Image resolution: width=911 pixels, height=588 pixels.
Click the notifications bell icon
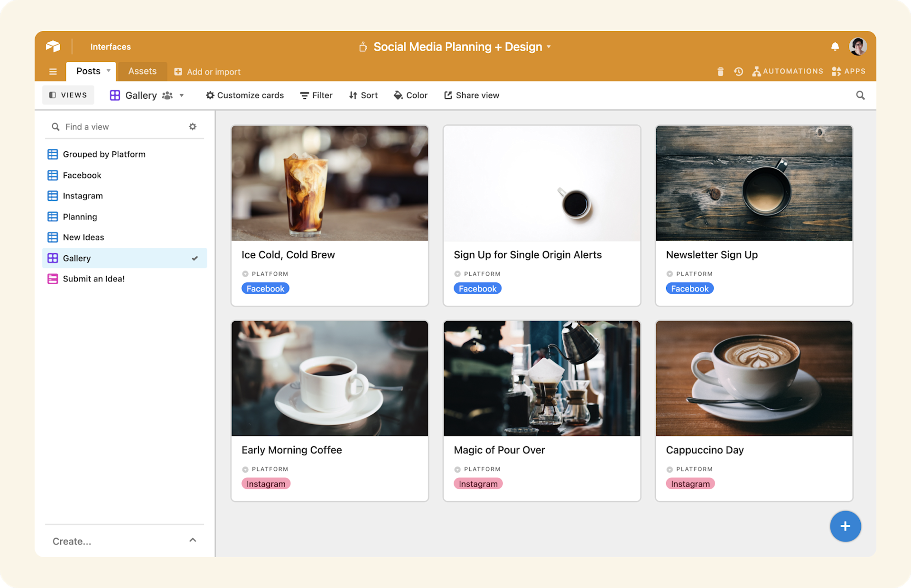pos(835,47)
